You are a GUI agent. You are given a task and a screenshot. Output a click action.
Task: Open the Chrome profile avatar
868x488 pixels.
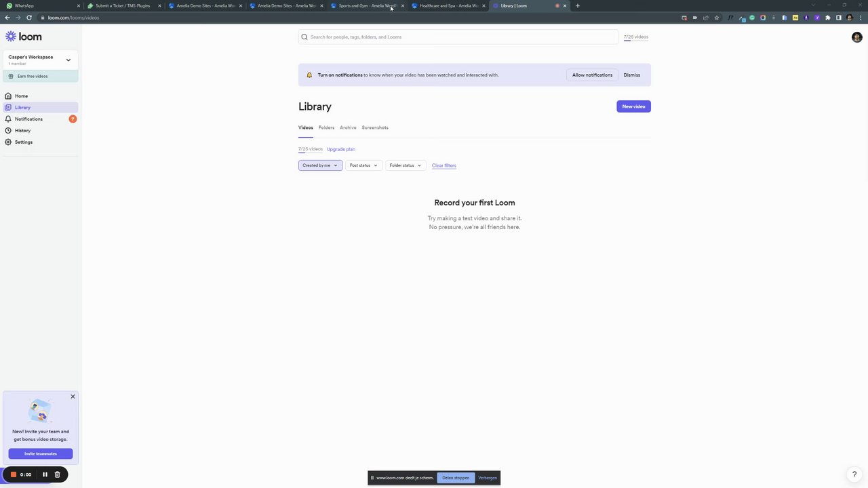pos(850,18)
